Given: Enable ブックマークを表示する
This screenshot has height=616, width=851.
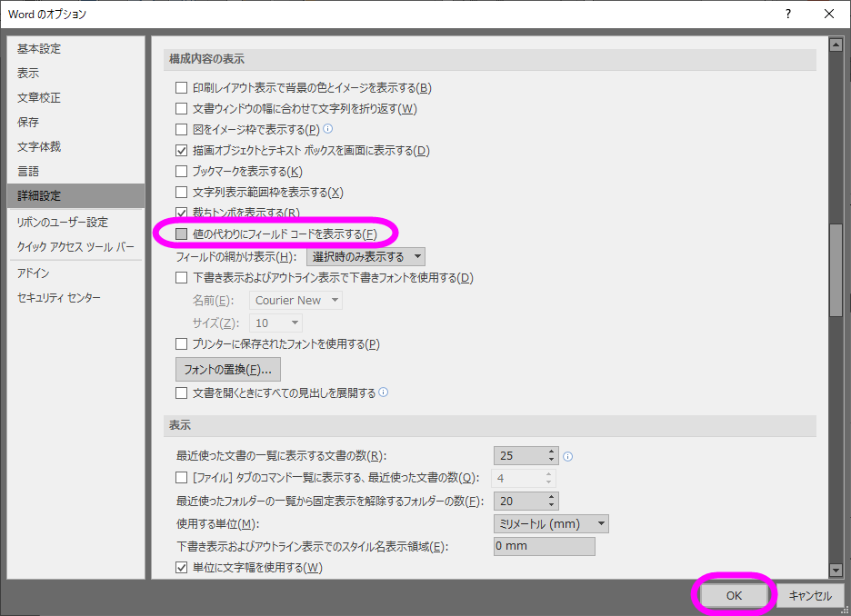Looking at the screenshot, I should pos(181,172).
